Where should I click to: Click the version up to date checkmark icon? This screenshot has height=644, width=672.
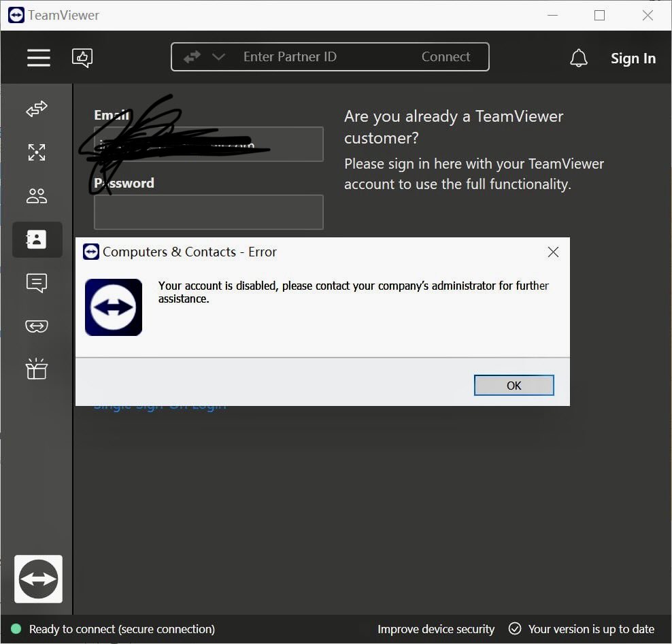pos(515,628)
